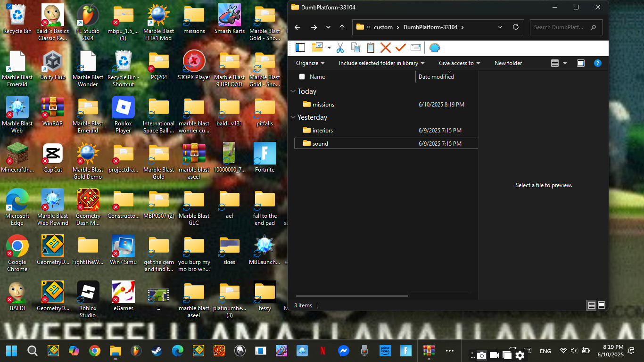Select Roblox Player desktop icon
Image resolution: width=644 pixels, height=362 pixels.
(123, 115)
